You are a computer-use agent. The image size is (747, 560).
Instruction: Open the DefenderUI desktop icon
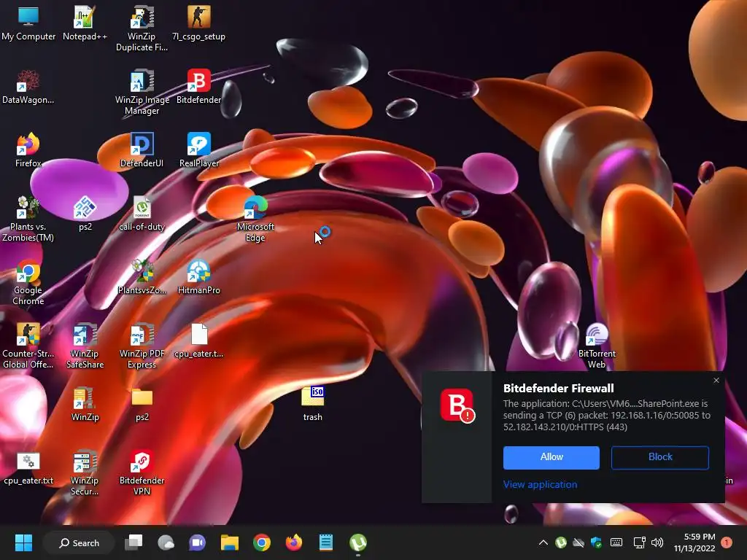142,150
